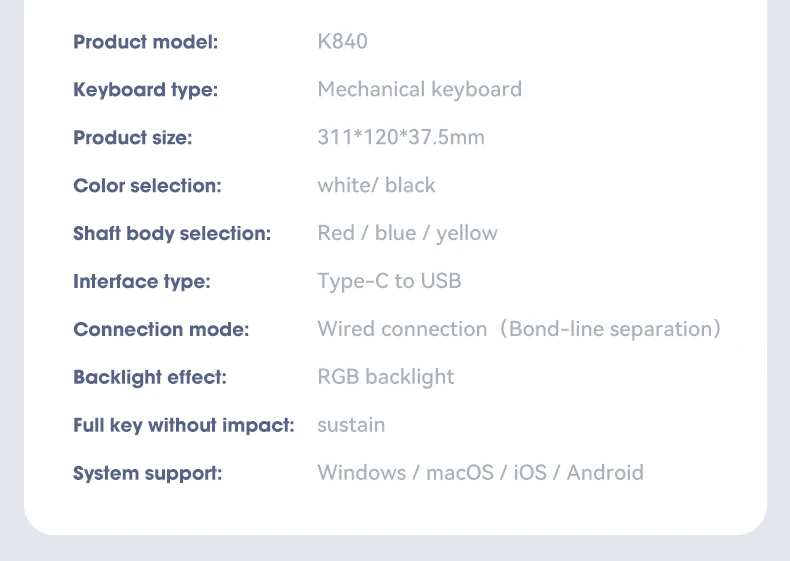Click the 'Product model:' label
790x561 pixels.
(x=145, y=42)
